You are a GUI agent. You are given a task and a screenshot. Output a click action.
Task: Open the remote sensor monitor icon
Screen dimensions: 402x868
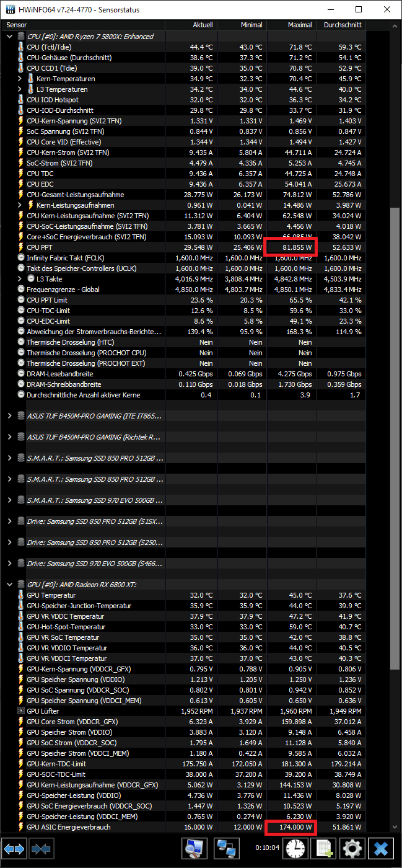(x=194, y=848)
